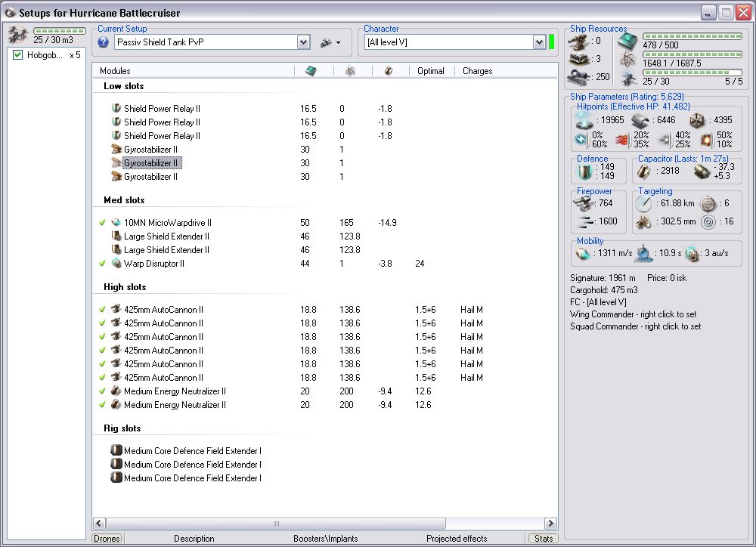Viewport: 756px width, 547px height.
Task: Select the first Shield Power Relay II
Action: pos(162,109)
